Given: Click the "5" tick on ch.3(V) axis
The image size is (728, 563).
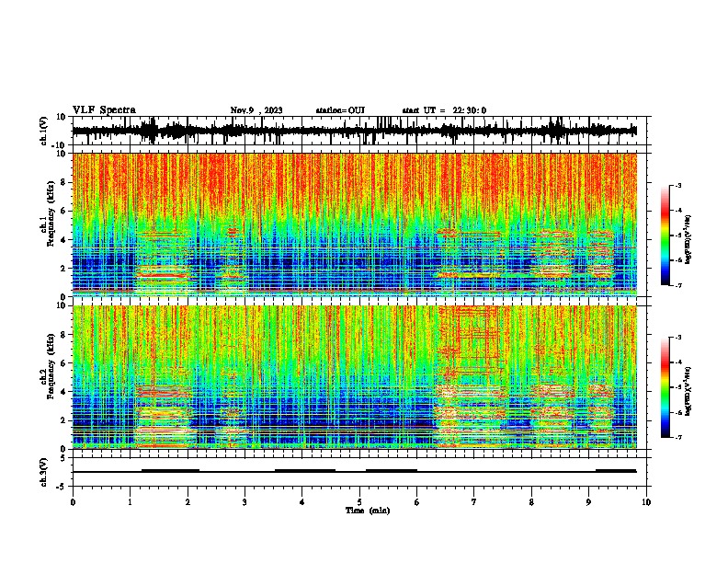Looking at the screenshot, I should (63, 457).
